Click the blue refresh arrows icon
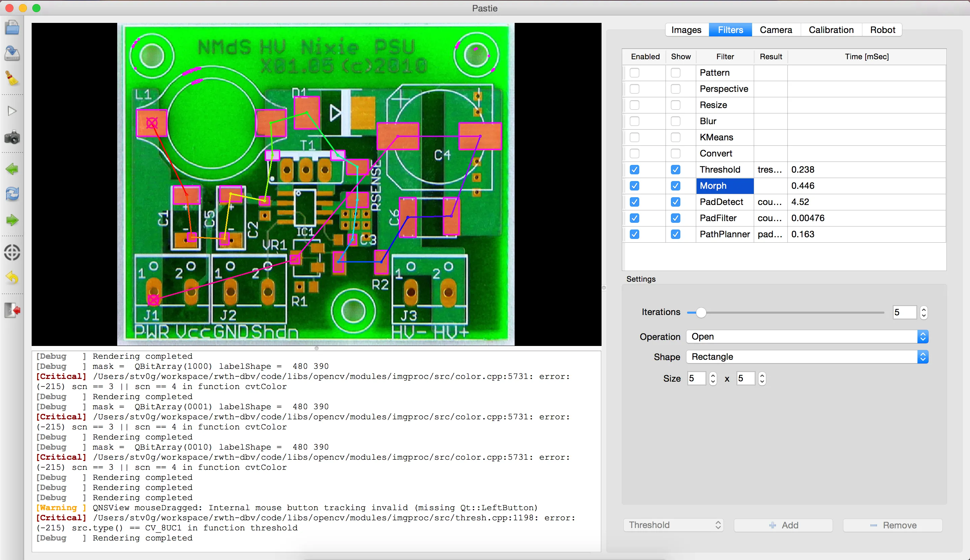Image resolution: width=970 pixels, height=560 pixels. [12, 194]
